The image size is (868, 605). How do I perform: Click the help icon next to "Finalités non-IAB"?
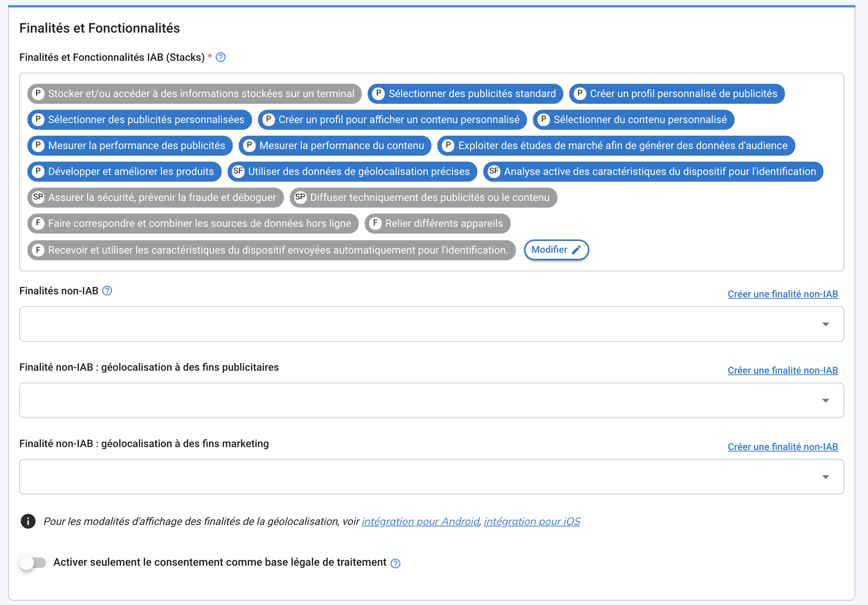coord(107,290)
